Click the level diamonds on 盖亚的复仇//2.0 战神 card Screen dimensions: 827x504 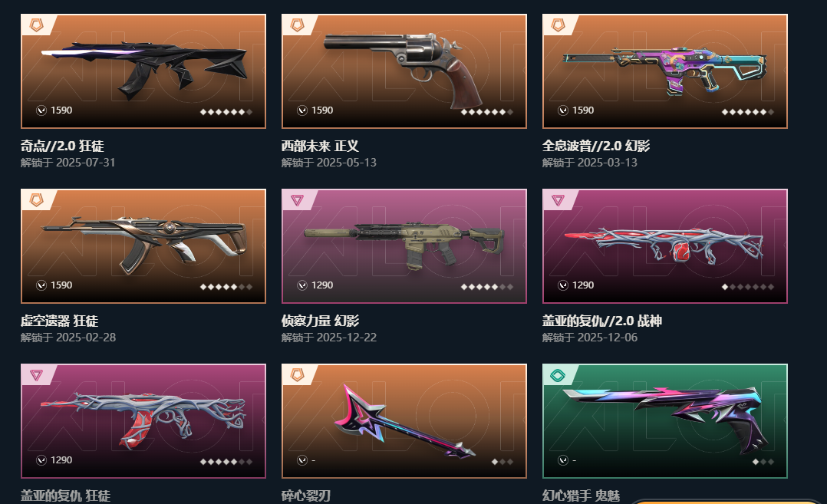pos(748,287)
